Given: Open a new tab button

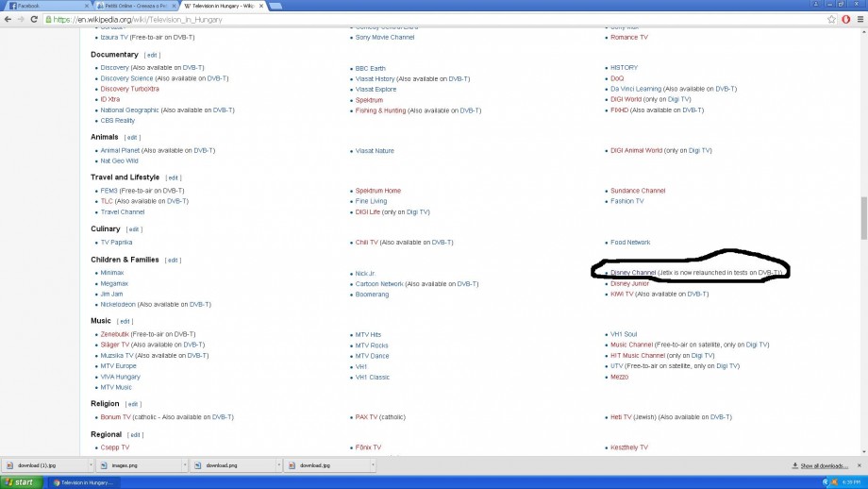Looking at the screenshot, I should tap(275, 6).
